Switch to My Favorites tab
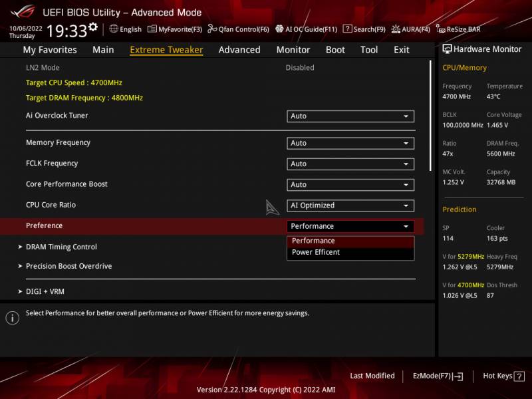Image resolution: width=532 pixels, height=399 pixels. pos(50,50)
